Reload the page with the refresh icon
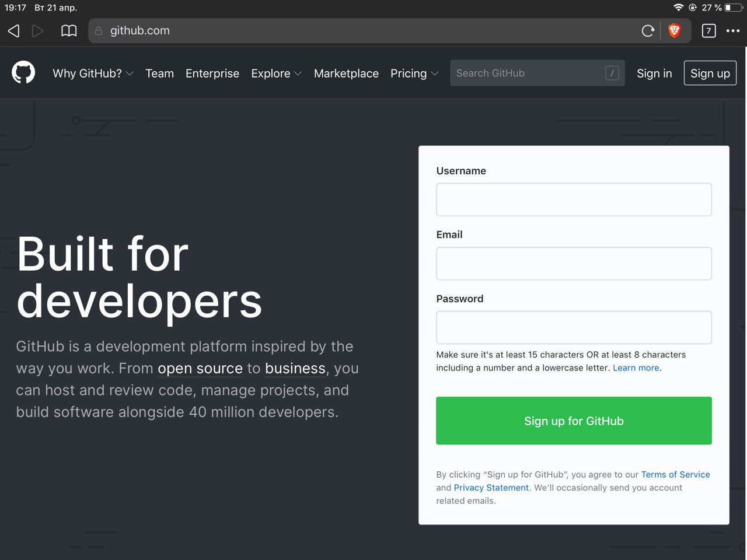Screen dimensions: 747x560 pyautogui.click(x=648, y=31)
